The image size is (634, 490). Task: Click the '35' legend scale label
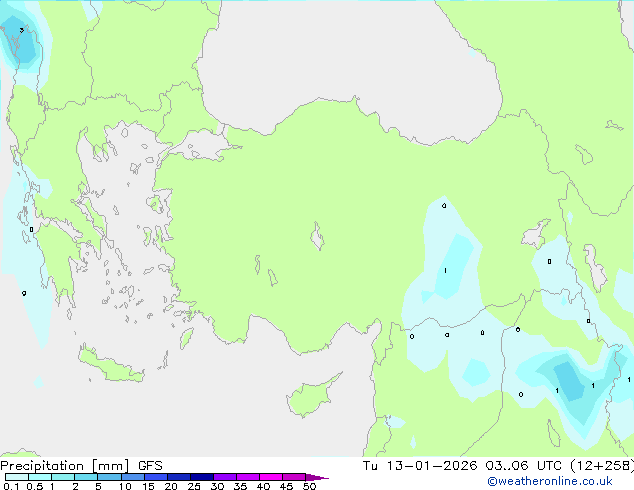click(240, 486)
